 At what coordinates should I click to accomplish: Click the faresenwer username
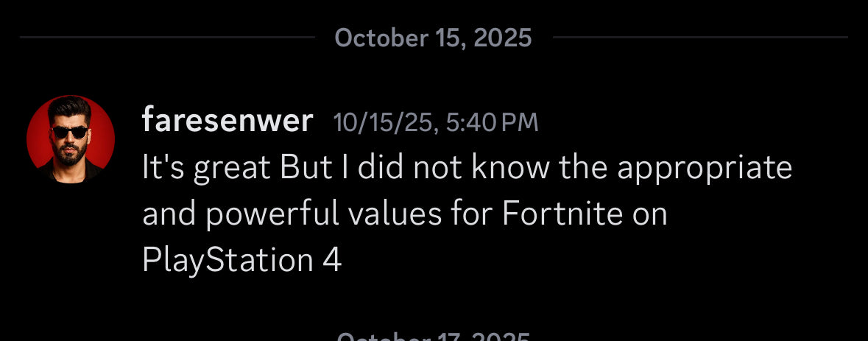(x=227, y=121)
